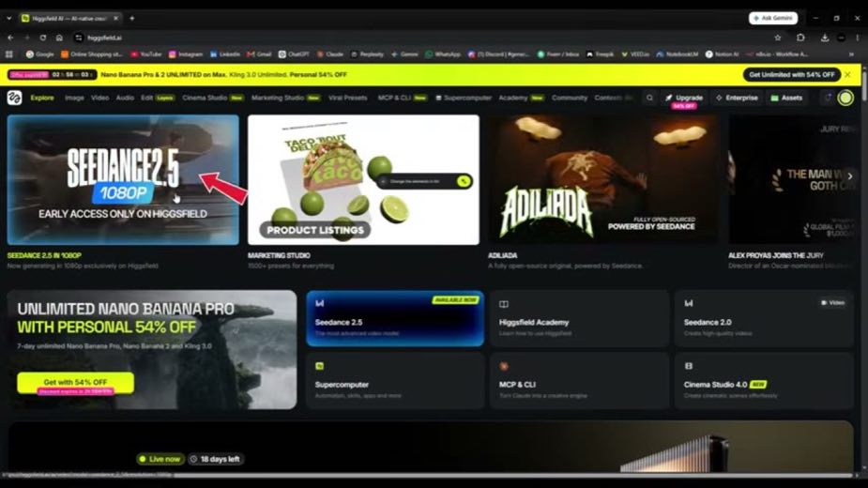Screen dimensions: 868x488
Task: Open the browser extensions puzzle icon
Action: click(x=801, y=38)
